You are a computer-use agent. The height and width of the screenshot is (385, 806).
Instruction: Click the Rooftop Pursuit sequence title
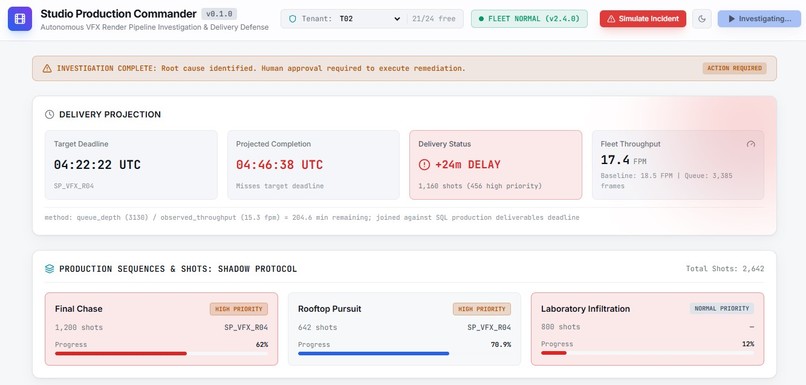(x=329, y=309)
